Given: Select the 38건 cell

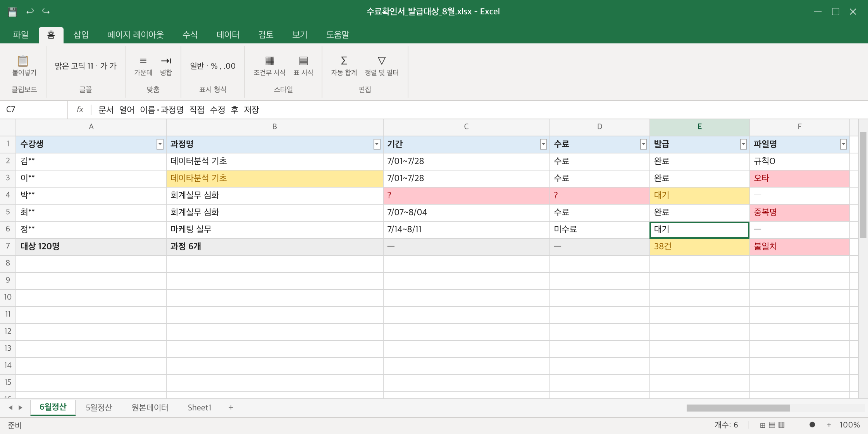Looking at the screenshot, I should [x=699, y=247].
